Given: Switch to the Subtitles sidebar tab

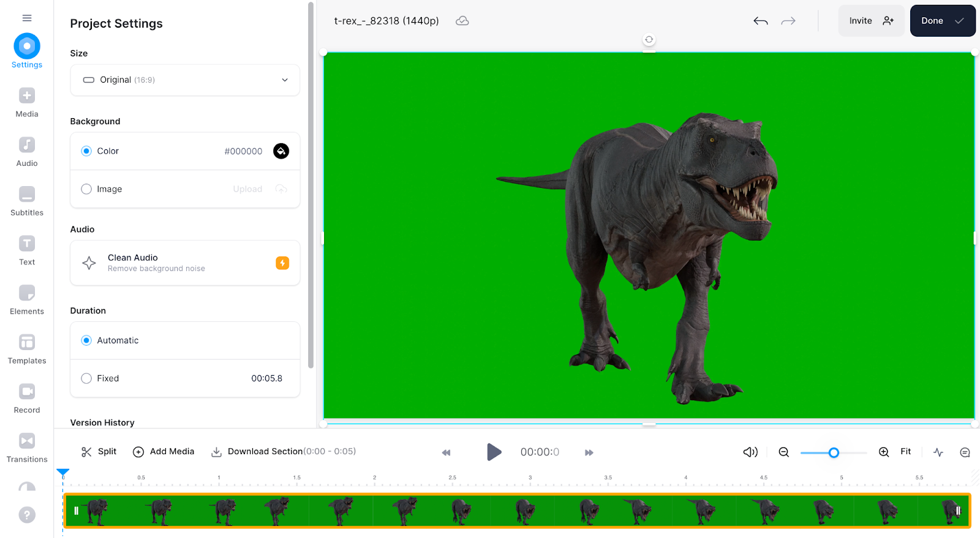Looking at the screenshot, I should [27, 201].
